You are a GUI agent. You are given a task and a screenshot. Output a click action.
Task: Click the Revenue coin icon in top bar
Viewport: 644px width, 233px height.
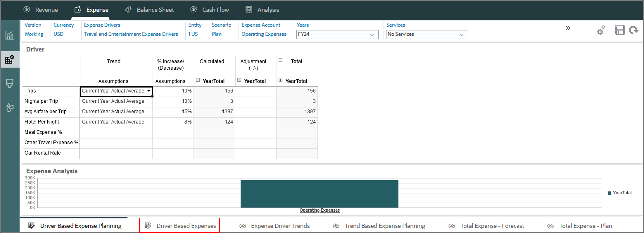coord(27,9)
